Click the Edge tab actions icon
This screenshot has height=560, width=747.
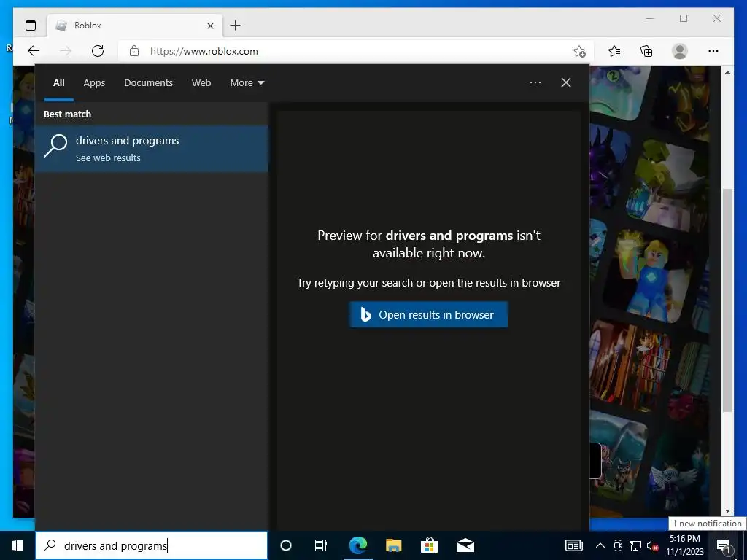(x=31, y=26)
